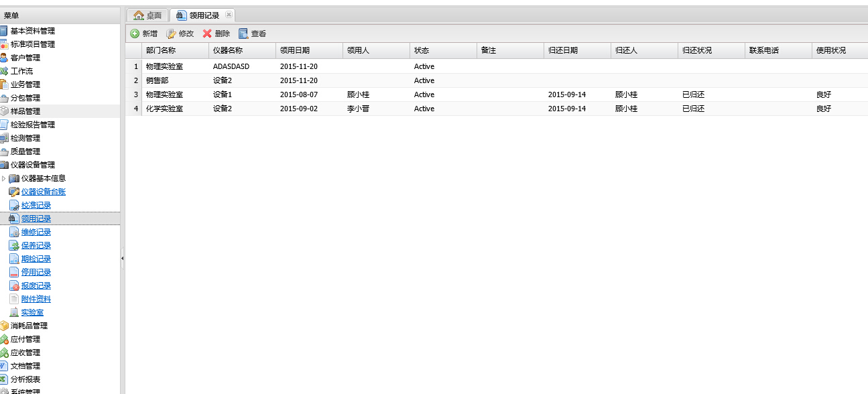Viewport: 868px width, 394px height.
Task: Open 基本资料管理 menu item
Action: tap(32, 31)
